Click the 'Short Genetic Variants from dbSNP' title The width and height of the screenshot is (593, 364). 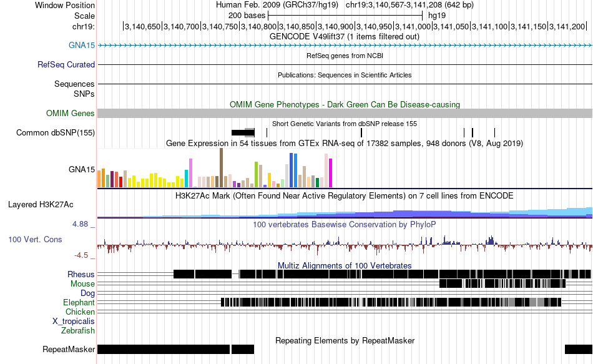pyautogui.click(x=345, y=124)
